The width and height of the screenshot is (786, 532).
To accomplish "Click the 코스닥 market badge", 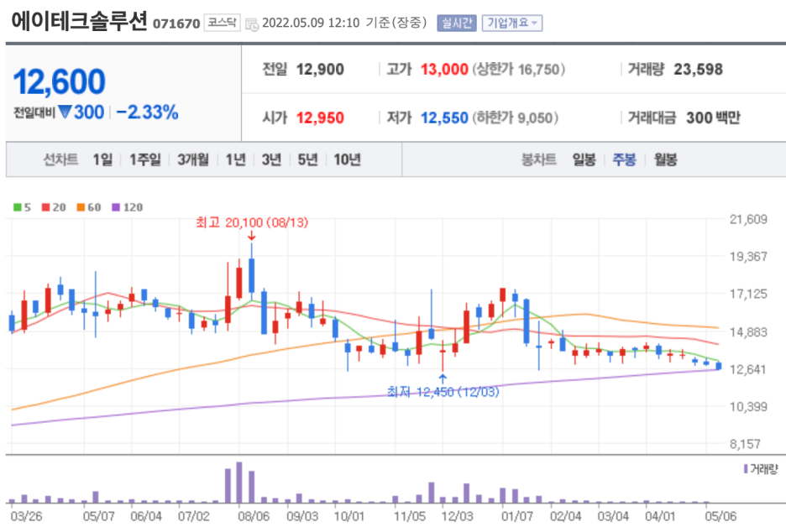I will 222,23.
